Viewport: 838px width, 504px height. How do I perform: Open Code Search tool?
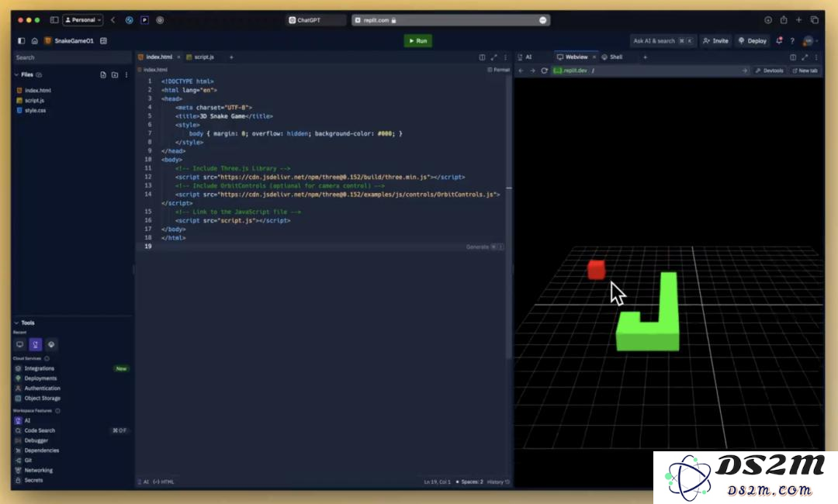[40, 430]
